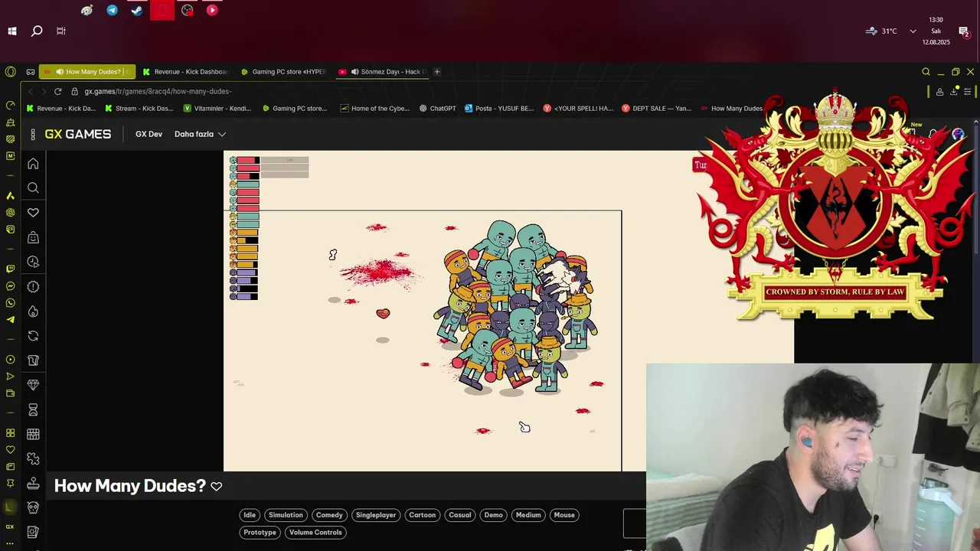Open the puzzle piece icon in sidebar
The height and width of the screenshot is (551, 980).
click(33, 458)
